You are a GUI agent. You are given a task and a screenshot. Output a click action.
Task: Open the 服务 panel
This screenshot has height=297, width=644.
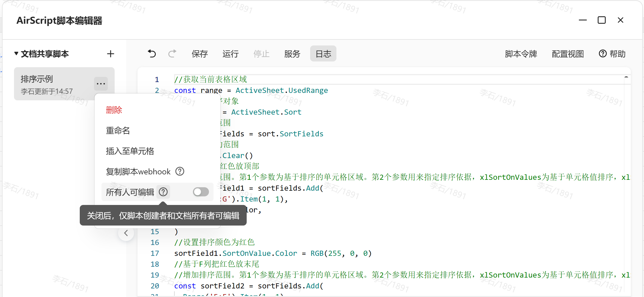tap(292, 54)
